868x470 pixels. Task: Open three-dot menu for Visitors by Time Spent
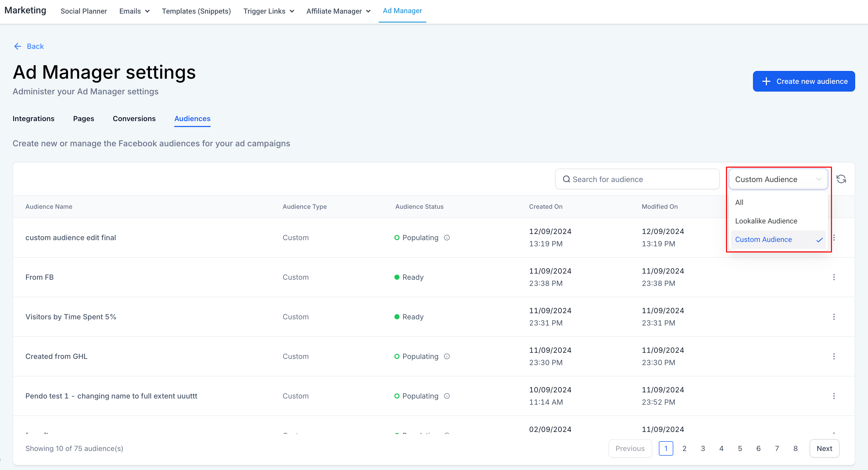point(834,317)
